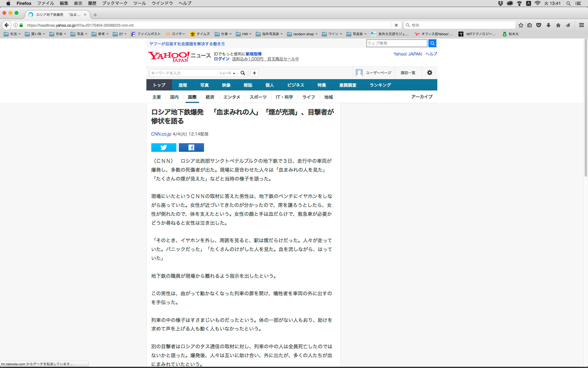Select the ランキング navigation tab
Screen dimensions: 588x368
(380, 85)
